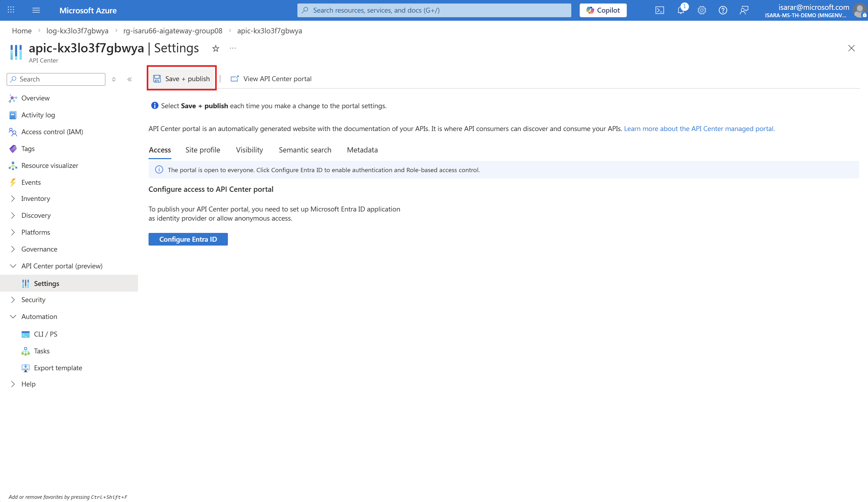Collapse the sidebar with double-chevron icon
Screen dimensions: 868x502
pos(130,79)
